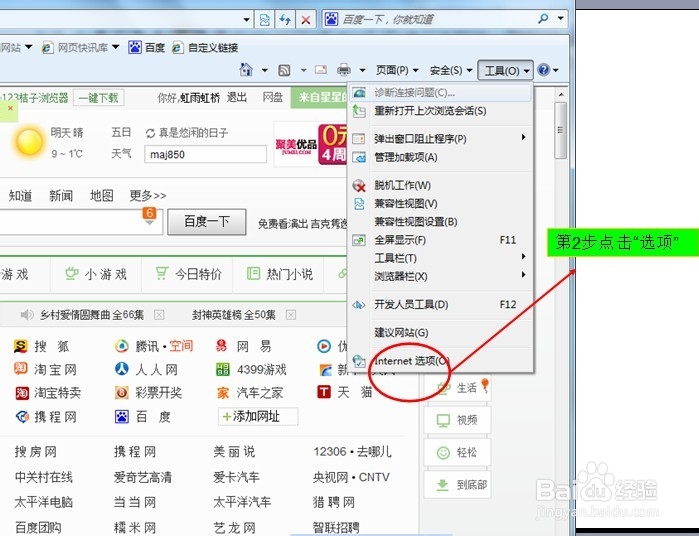Click the search magnifier icon
Screen dimensions: 699x536
coord(543,19)
